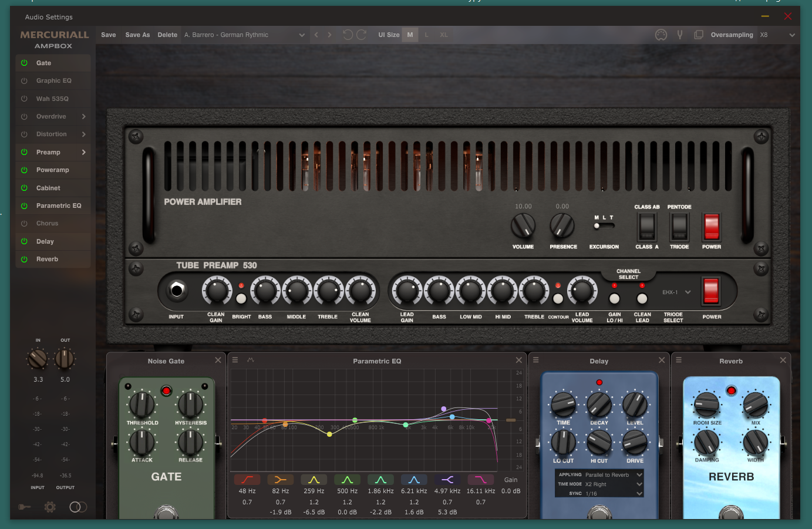Open the Delay Time Mode dropdown

(614, 484)
